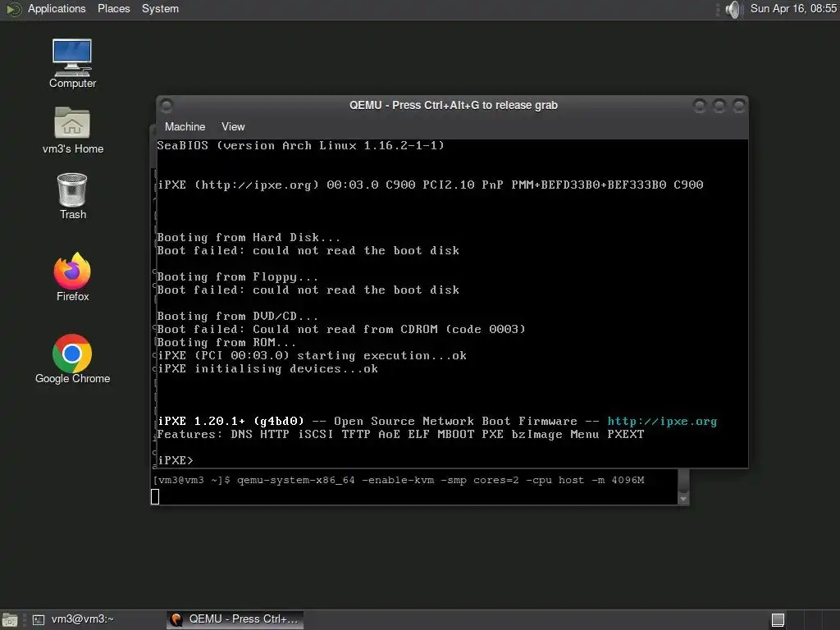Click the 'iPXE initialising devices...ok' line

[x=268, y=368]
